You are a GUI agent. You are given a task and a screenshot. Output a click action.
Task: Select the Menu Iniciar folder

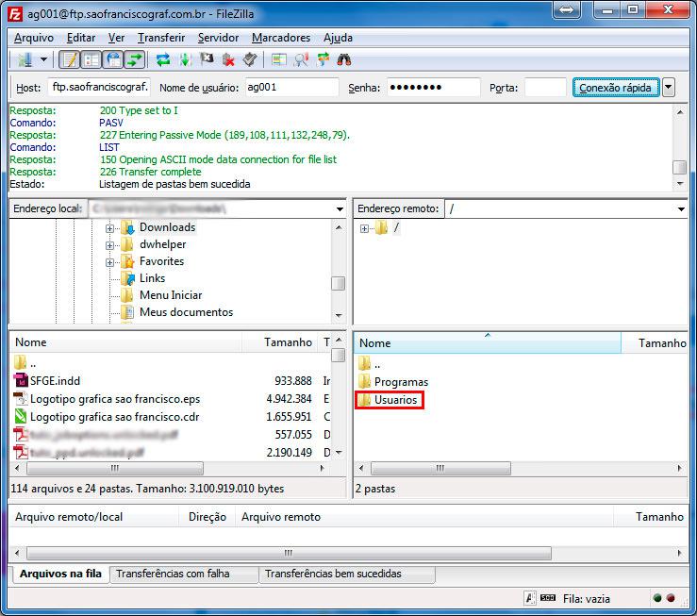pyautogui.click(x=171, y=295)
